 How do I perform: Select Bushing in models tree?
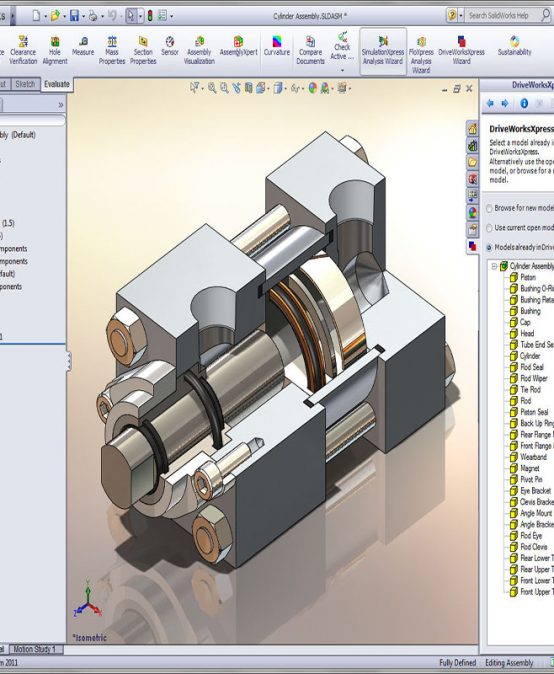(x=530, y=311)
